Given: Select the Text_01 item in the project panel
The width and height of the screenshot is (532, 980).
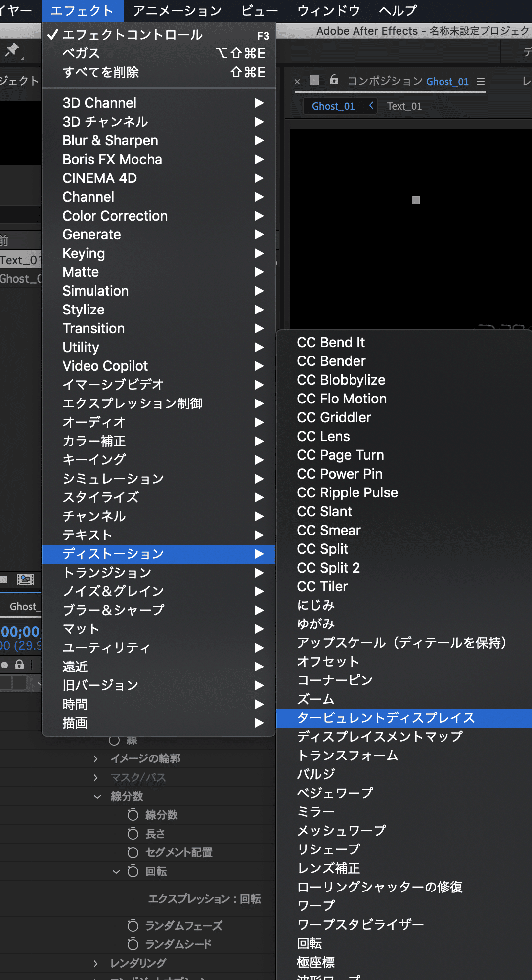Looking at the screenshot, I should coord(21,260).
